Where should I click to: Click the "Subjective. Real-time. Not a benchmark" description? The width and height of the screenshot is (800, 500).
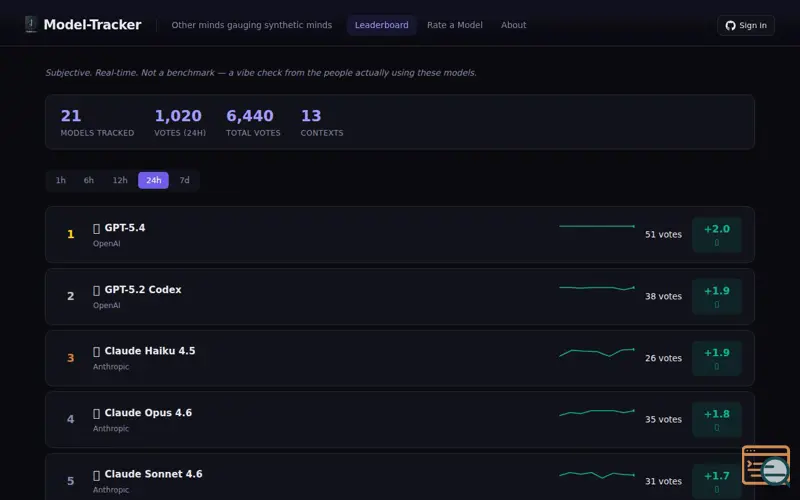[x=261, y=73]
